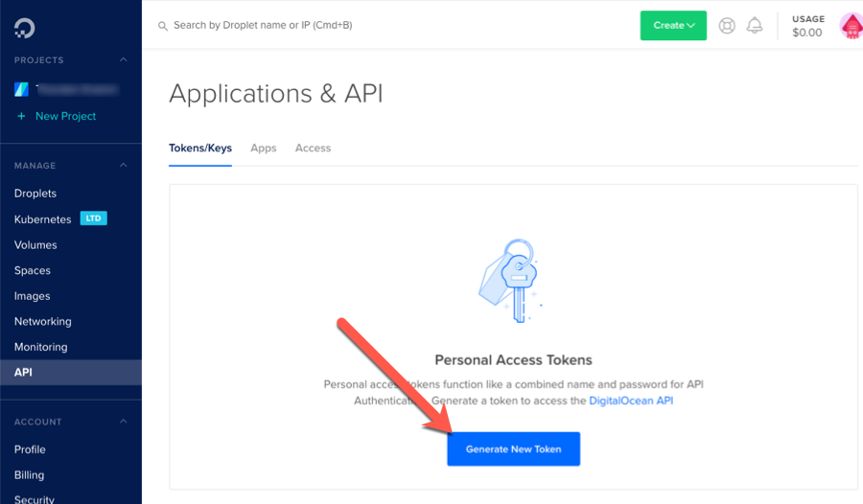The image size is (863, 504).
Task: Open the user avatar menu
Action: point(851,26)
